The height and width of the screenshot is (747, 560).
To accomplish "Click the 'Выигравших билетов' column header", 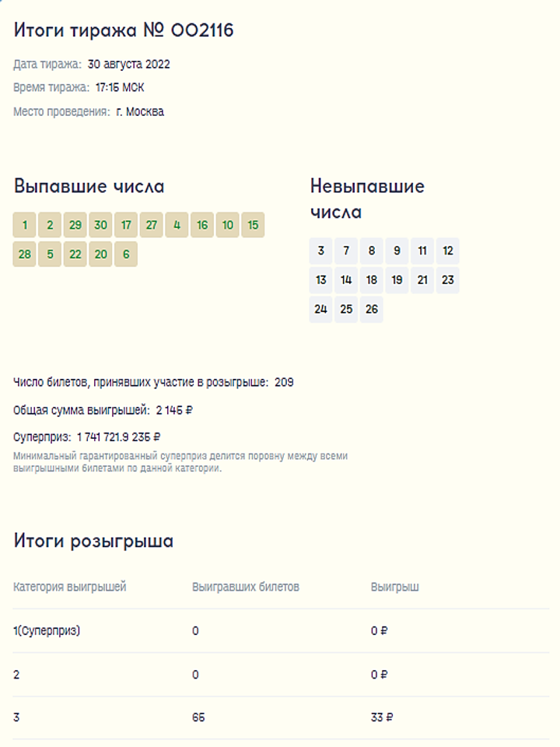I will tap(246, 587).
